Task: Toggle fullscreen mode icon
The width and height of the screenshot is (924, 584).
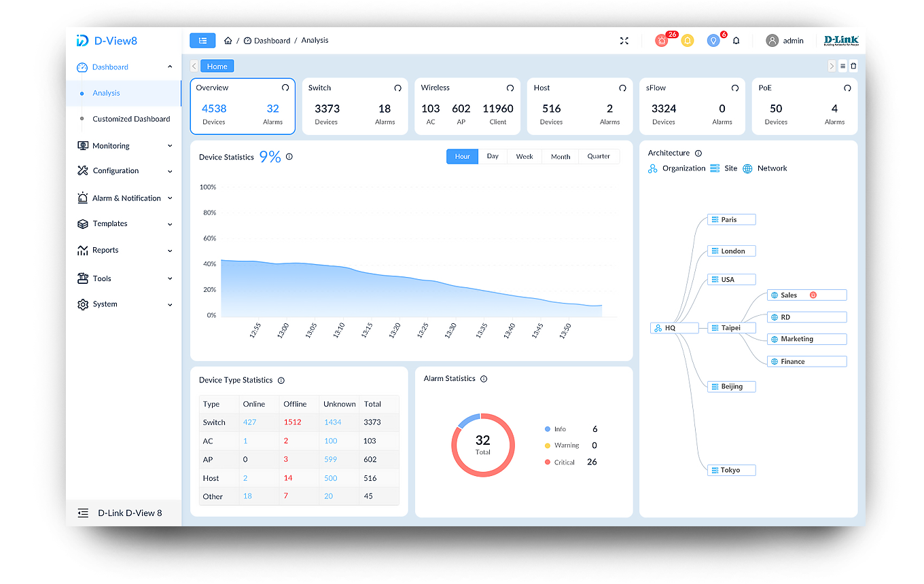Action: (624, 41)
